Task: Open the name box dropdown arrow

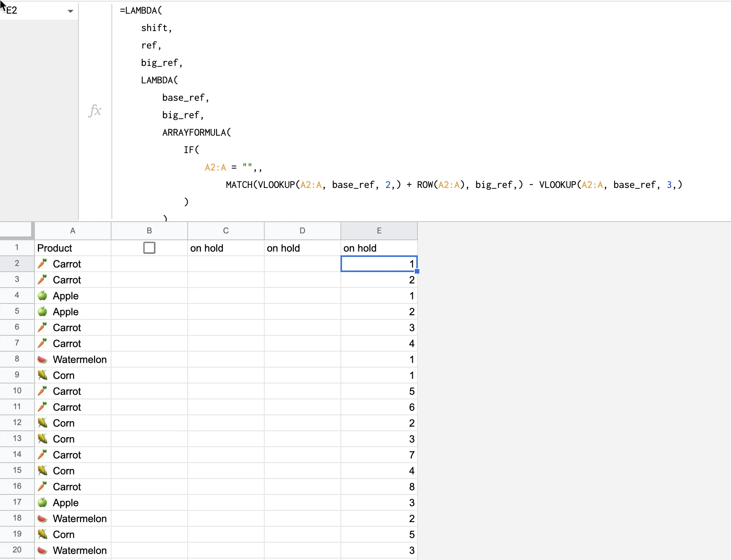Action: click(70, 11)
